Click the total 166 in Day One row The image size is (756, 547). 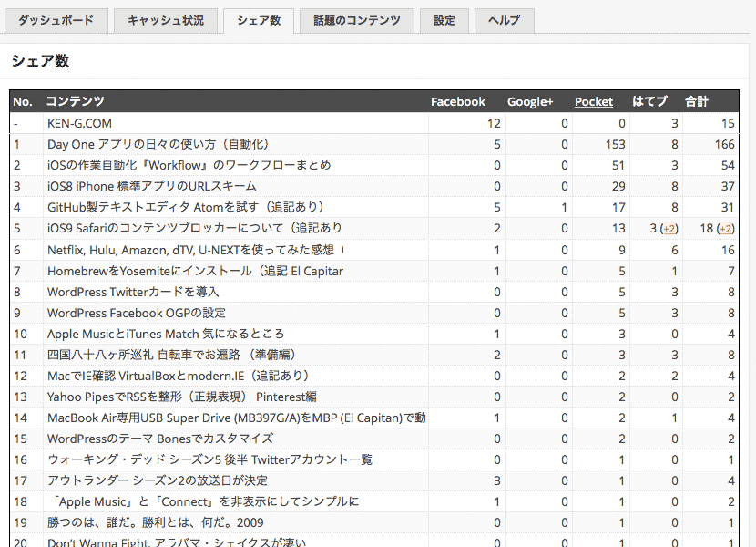725,144
